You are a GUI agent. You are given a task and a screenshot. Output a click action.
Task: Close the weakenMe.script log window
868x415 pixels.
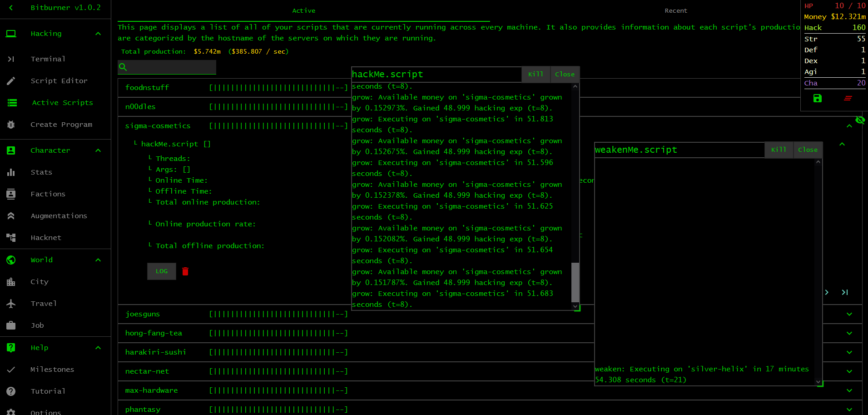coord(808,150)
